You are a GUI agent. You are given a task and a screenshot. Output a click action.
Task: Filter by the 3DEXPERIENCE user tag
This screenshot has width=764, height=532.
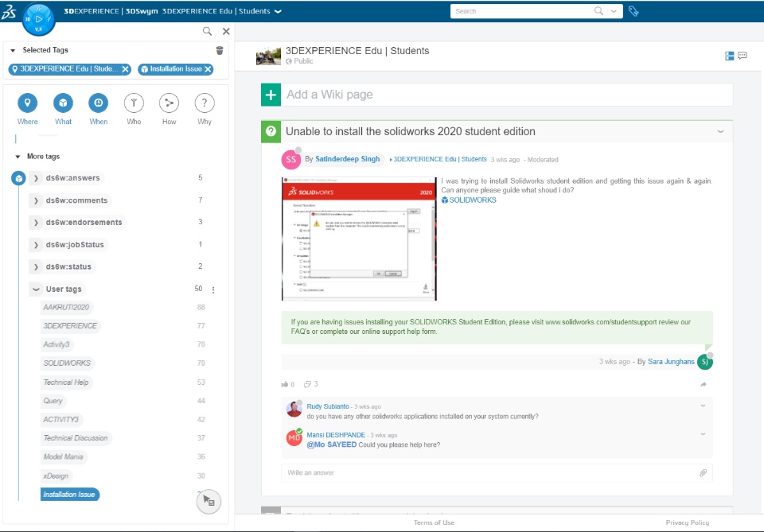(x=70, y=325)
